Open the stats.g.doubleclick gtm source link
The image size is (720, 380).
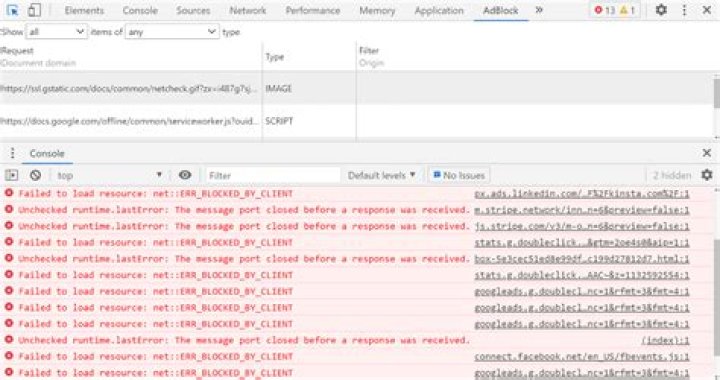click(582, 243)
